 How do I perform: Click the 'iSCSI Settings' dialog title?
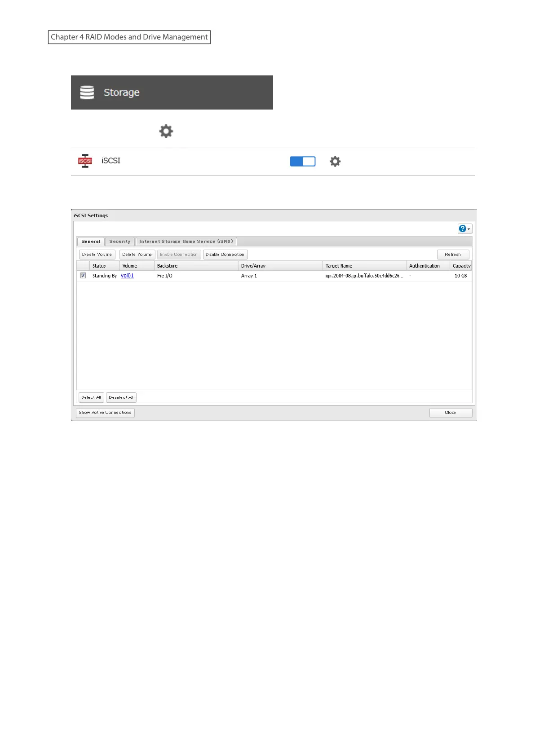click(x=91, y=215)
